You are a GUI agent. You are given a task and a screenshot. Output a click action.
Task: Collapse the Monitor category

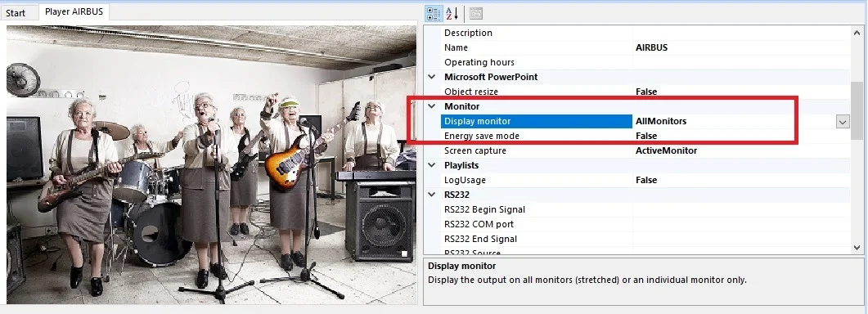click(432, 106)
